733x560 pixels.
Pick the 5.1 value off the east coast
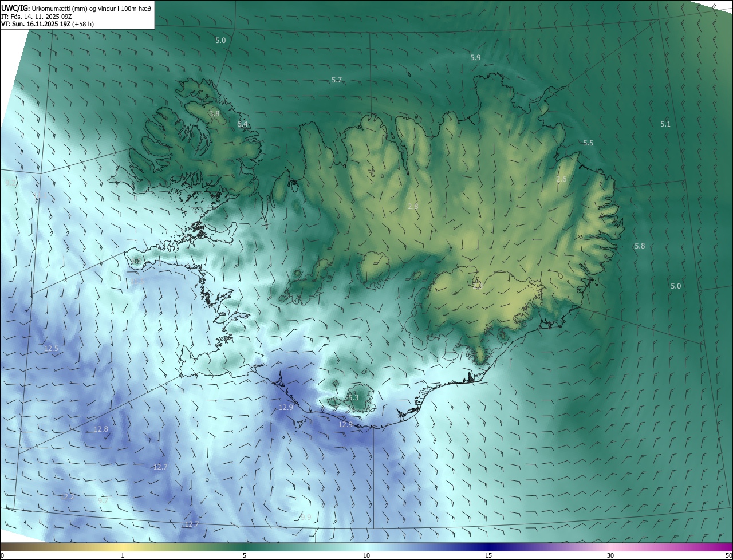pyautogui.click(x=665, y=124)
